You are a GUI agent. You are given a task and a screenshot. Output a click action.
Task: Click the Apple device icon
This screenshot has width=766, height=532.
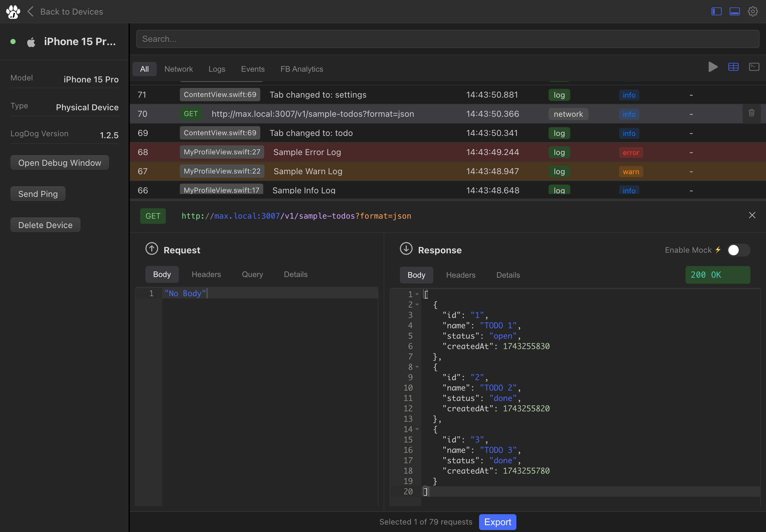coord(31,42)
